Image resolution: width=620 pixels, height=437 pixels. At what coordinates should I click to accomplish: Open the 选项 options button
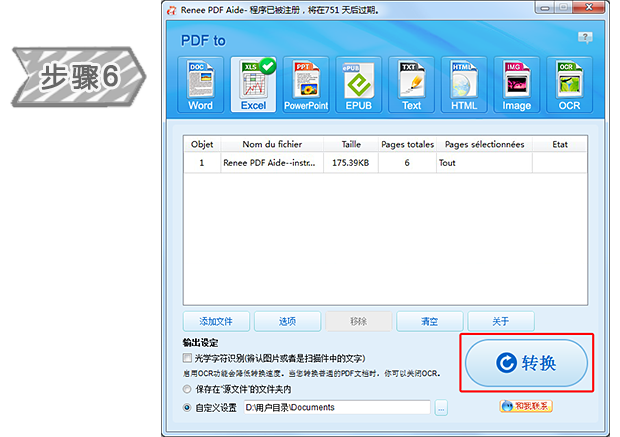pyautogui.click(x=287, y=321)
